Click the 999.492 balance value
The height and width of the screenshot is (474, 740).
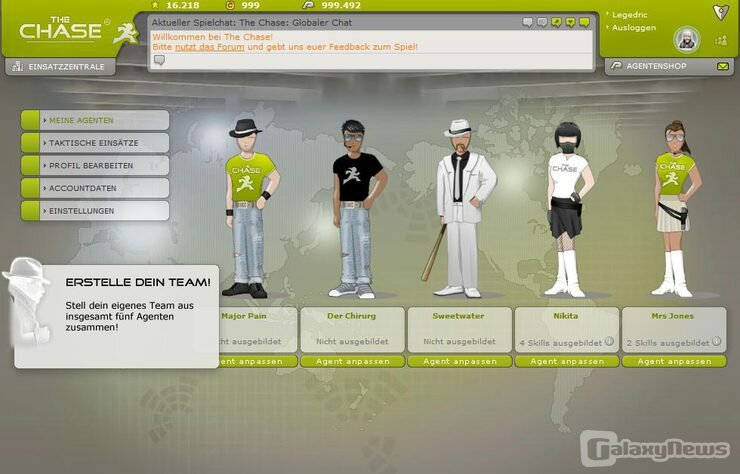coord(341,5)
